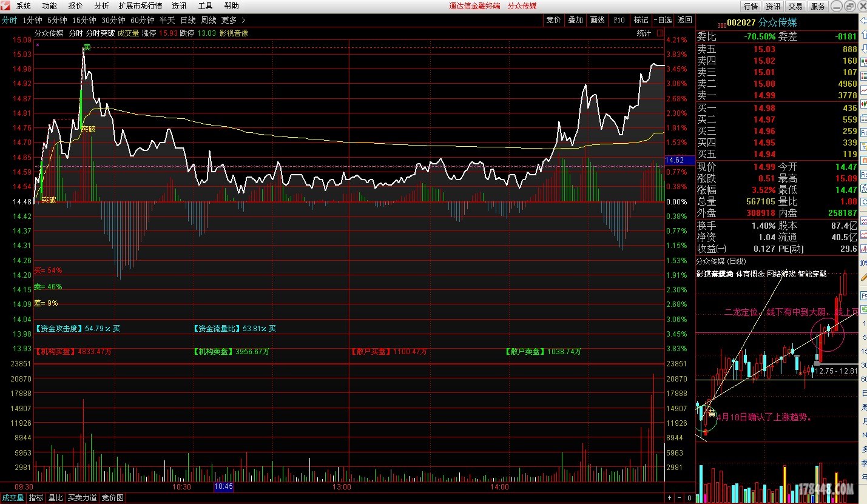
Task: Open the 报价 menu
Action: coord(76,6)
